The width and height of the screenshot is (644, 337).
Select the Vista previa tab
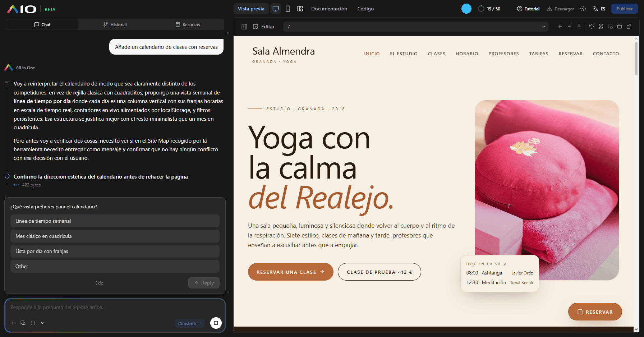251,9
